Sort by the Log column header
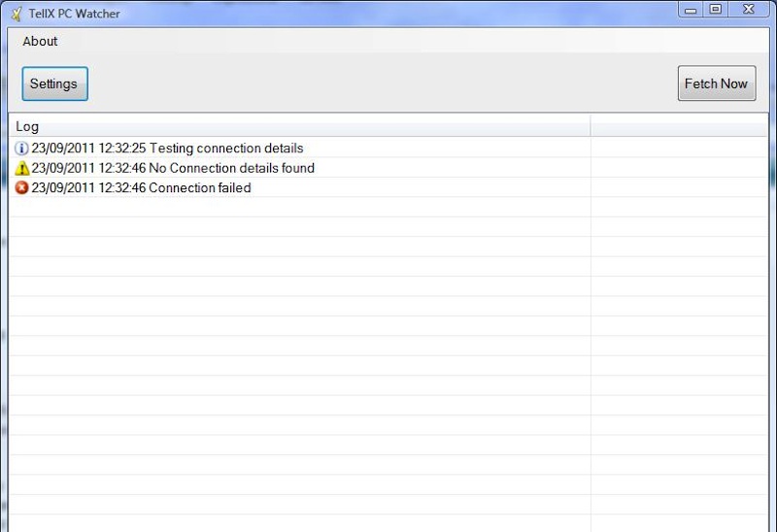This screenshot has width=777, height=532. [291, 126]
